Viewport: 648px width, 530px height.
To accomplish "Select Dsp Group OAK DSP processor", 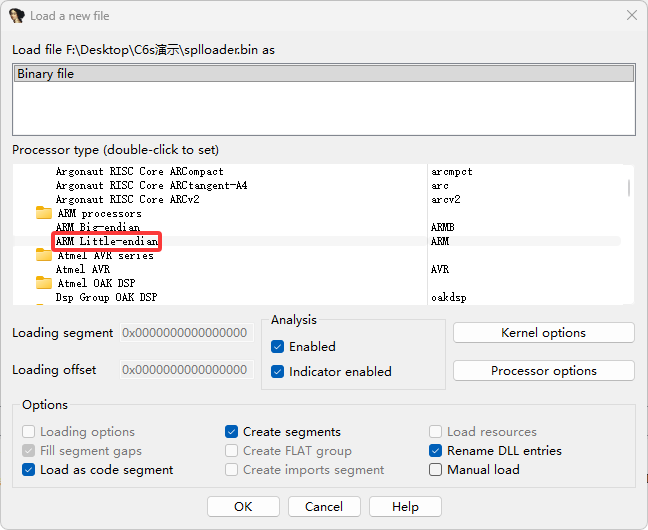I will pyautogui.click(x=106, y=297).
